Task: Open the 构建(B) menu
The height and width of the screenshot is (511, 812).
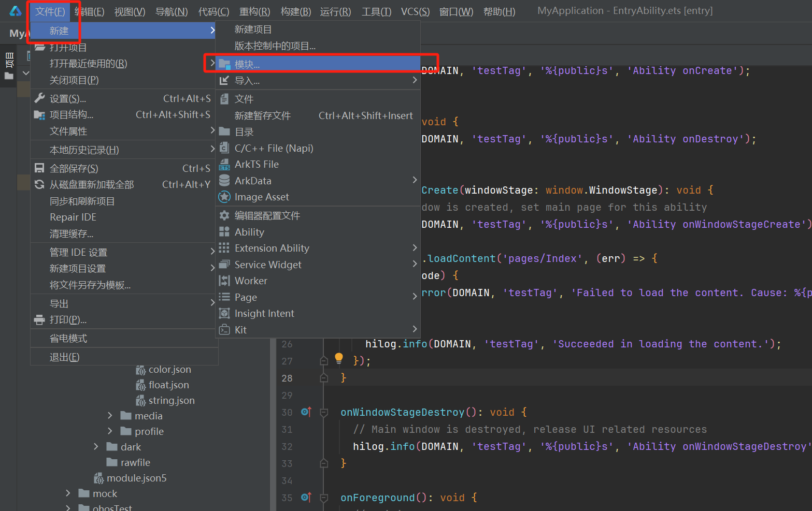Action: click(295, 11)
